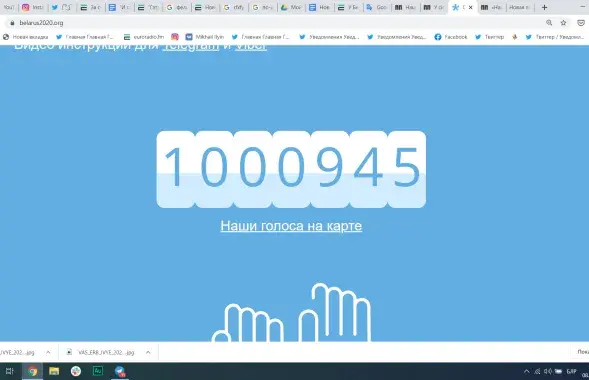
Task: Click the battery icon in tray
Action: (559, 371)
